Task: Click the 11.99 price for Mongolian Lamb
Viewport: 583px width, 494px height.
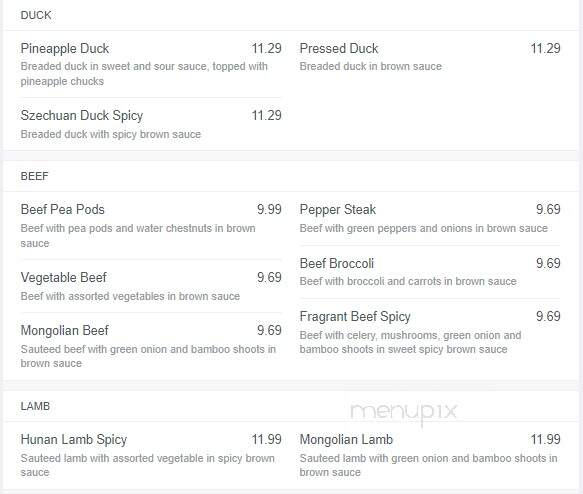Action: [545, 439]
